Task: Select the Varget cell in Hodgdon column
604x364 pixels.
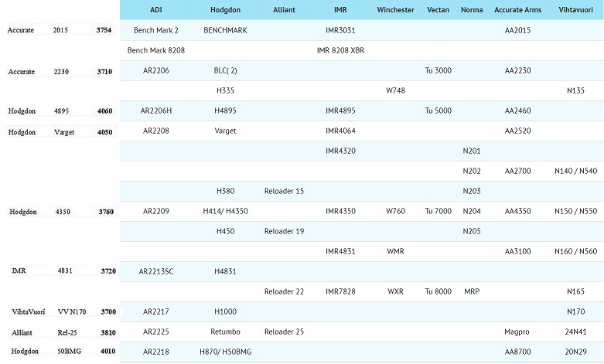Action: click(x=225, y=131)
